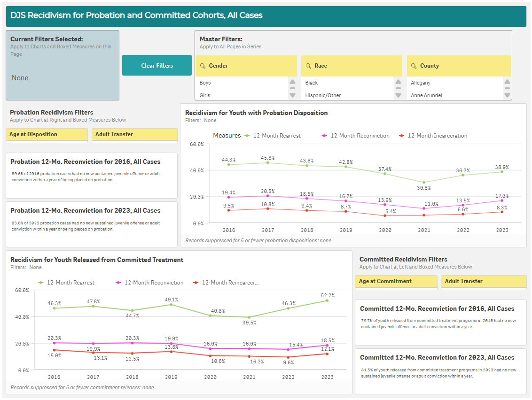
Task: Click the down caret on the County filter list
Action: pos(507,96)
